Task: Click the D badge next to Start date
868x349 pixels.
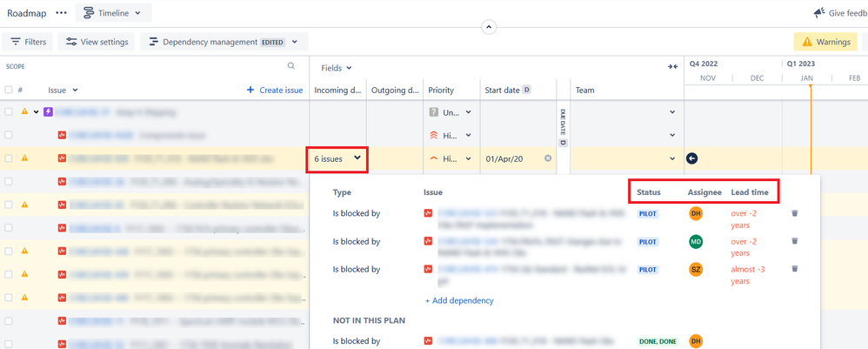Action: 526,89
